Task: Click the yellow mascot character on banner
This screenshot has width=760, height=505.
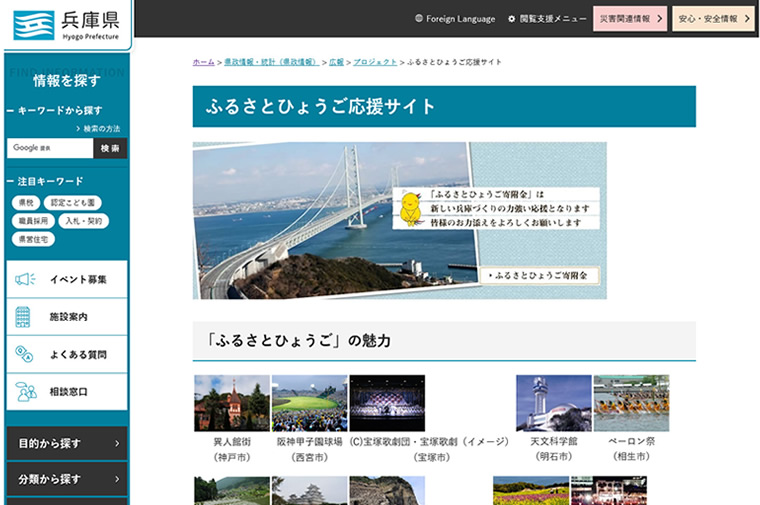Action: pos(409,208)
